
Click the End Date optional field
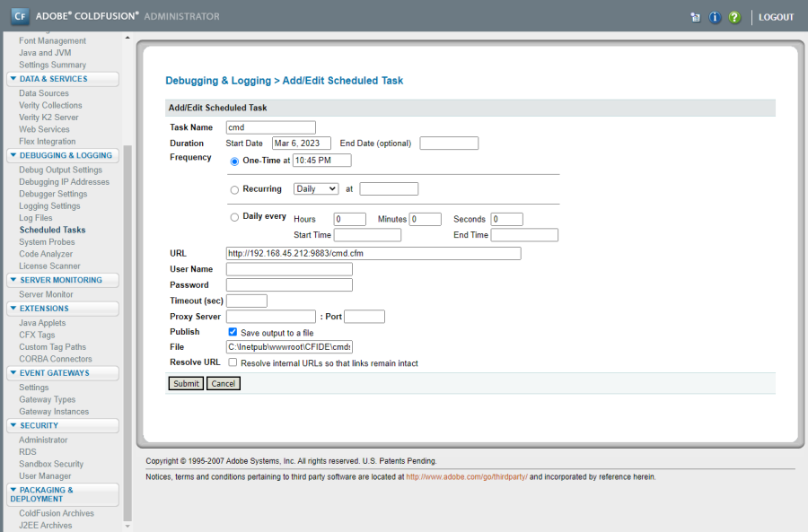(x=449, y=144)
